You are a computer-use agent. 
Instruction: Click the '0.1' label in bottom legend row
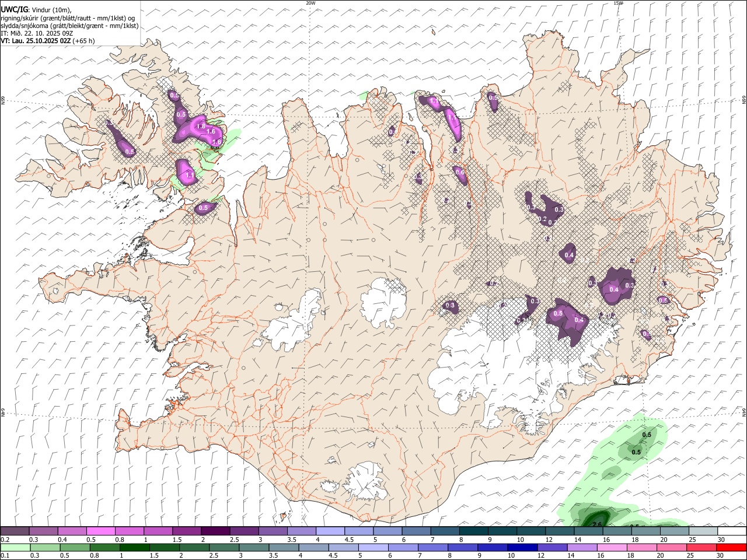pos(5,555)
